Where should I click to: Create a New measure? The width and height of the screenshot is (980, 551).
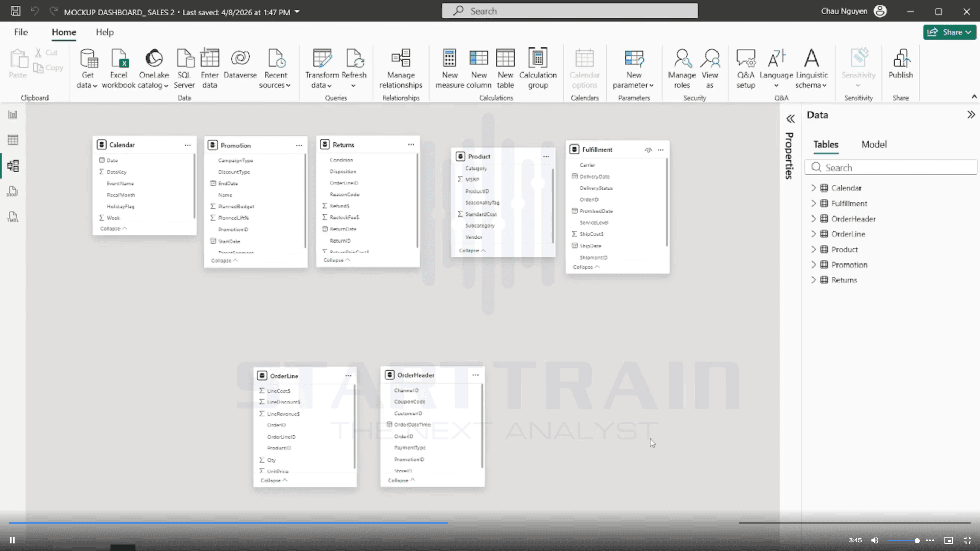pos(449,69)
